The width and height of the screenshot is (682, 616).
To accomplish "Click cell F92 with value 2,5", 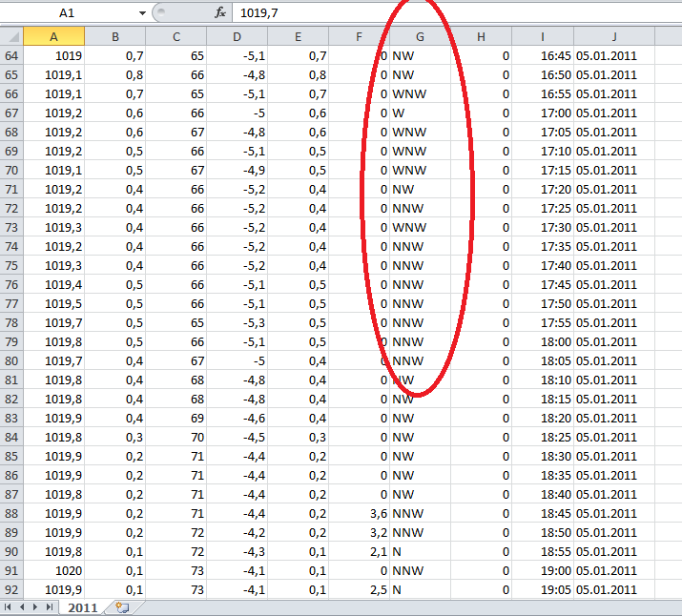I will coord(360,590).
